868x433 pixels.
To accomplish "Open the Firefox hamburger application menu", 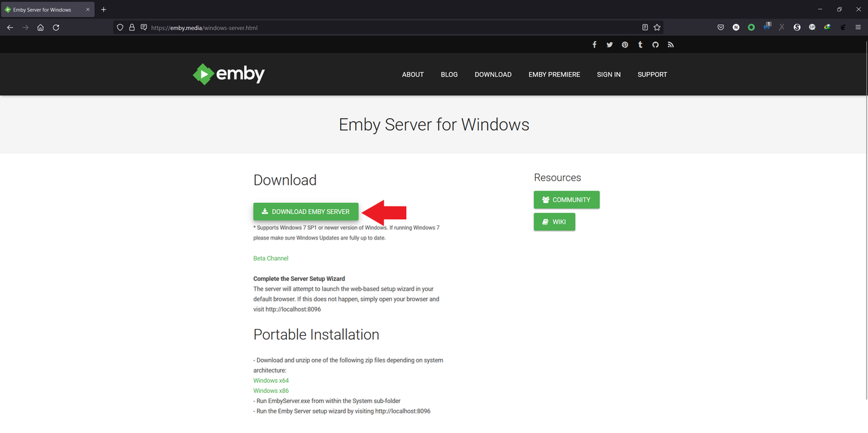I will point(858,28).
